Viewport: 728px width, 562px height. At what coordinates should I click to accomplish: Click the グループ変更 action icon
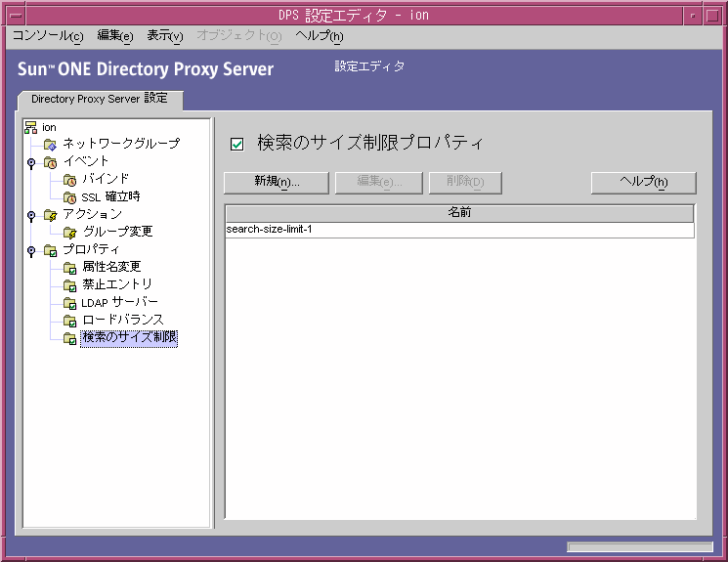click(69, 233)
